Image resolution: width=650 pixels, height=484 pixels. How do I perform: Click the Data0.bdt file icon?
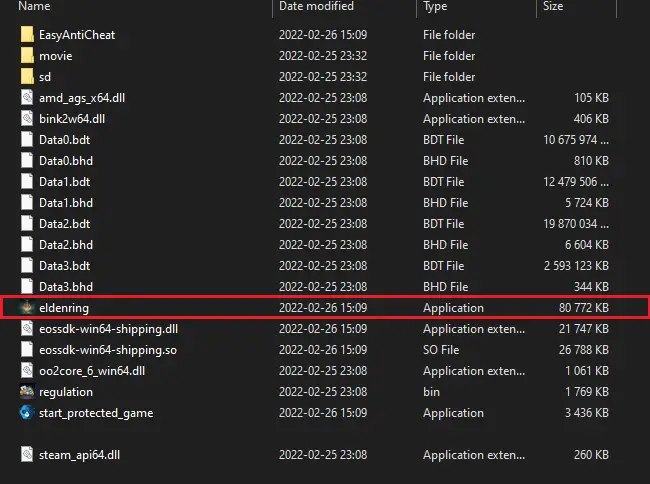27,140
